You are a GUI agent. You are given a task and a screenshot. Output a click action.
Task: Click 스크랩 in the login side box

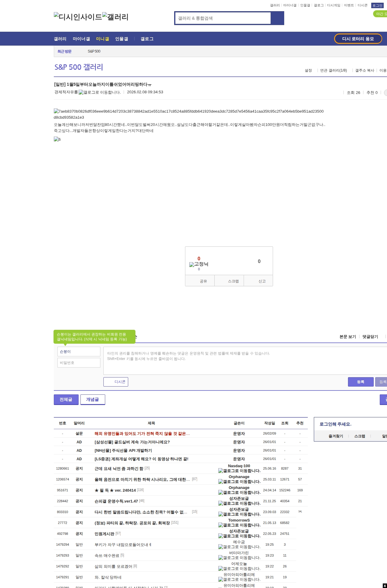[360, 436]
